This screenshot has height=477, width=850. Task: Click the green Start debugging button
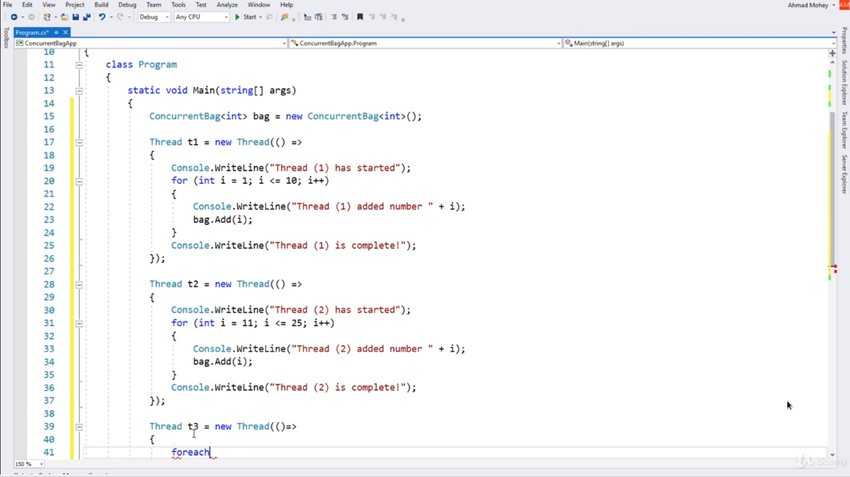(x=246, y=17)
